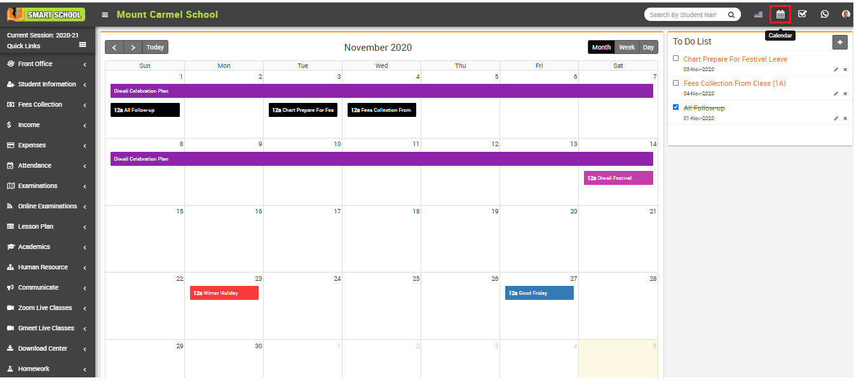Check the Fees Collection From Class checkbox
The width and height of the screenshot is (868, 385).
coord(676,83)
